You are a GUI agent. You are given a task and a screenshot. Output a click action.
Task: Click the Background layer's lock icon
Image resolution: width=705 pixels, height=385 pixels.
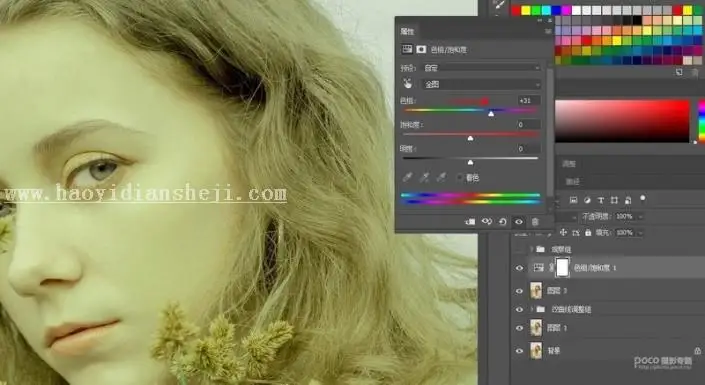tap(697, 350)
